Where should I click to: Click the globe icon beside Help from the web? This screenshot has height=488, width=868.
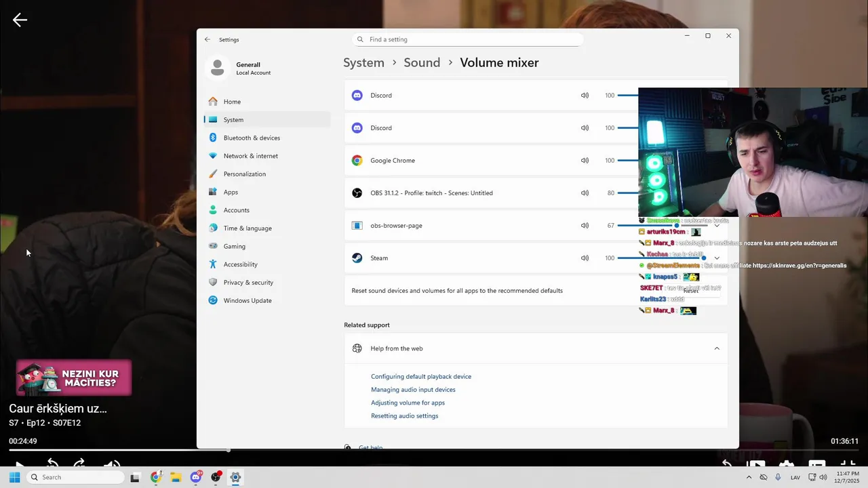coord(357,348)
